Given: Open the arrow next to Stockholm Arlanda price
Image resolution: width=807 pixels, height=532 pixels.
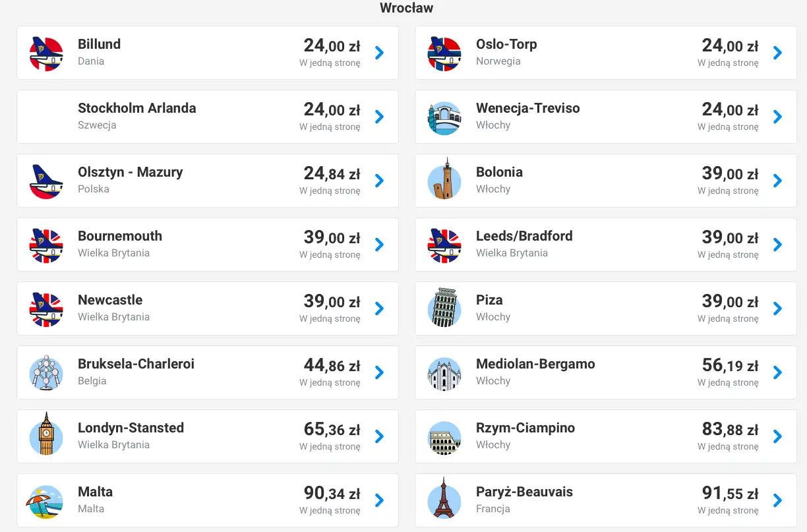Looking at the screenshot, I should pyautogui.click(x=379, y=117).
